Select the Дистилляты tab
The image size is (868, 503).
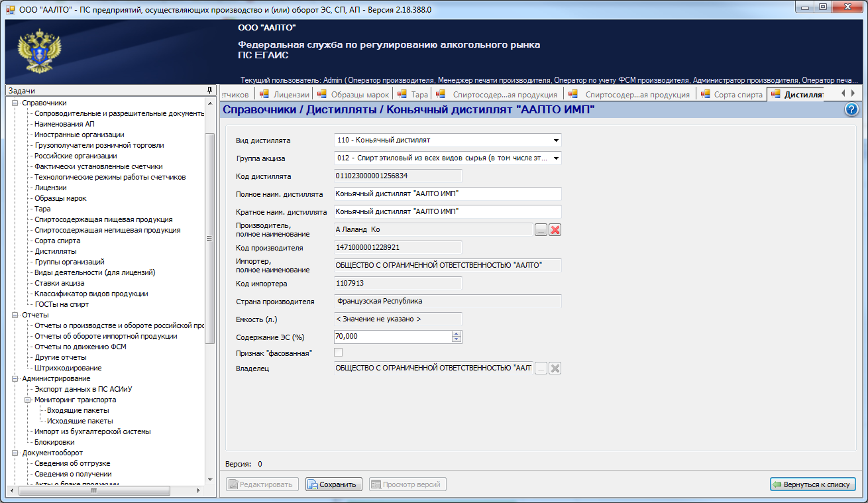(x=797, y=94)
